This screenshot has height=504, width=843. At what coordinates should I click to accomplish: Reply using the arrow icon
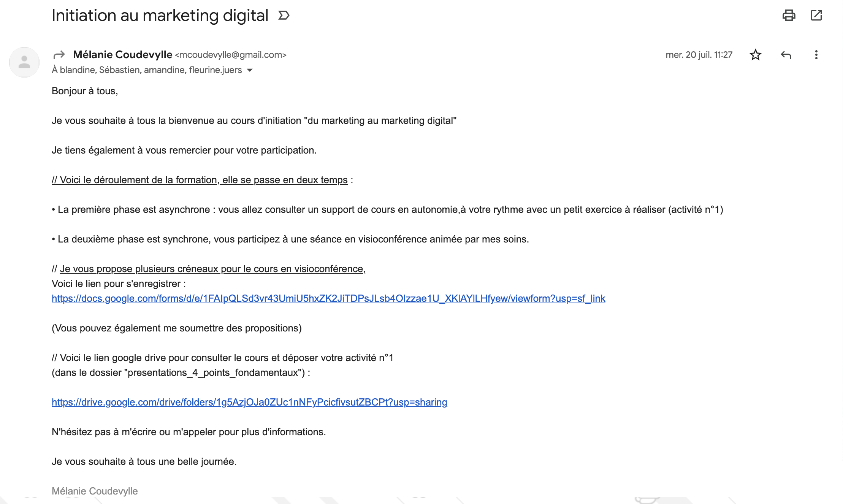786,55
